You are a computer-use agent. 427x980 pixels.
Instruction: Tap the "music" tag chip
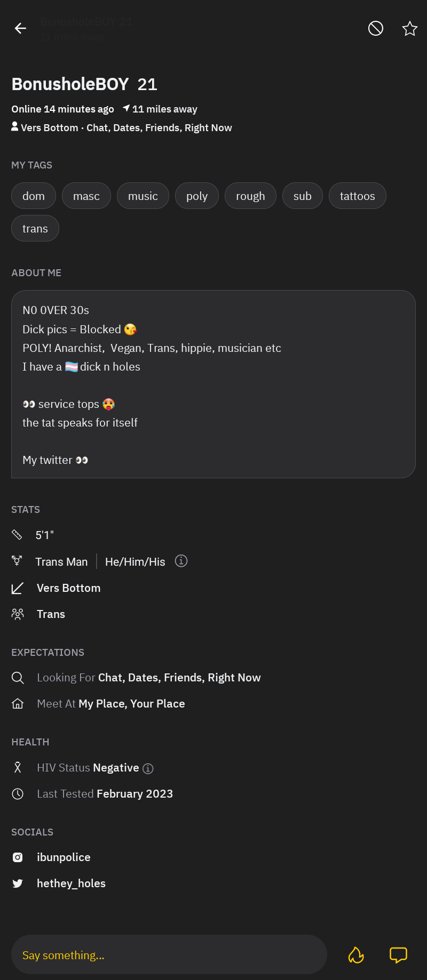[x=143, y=196]
